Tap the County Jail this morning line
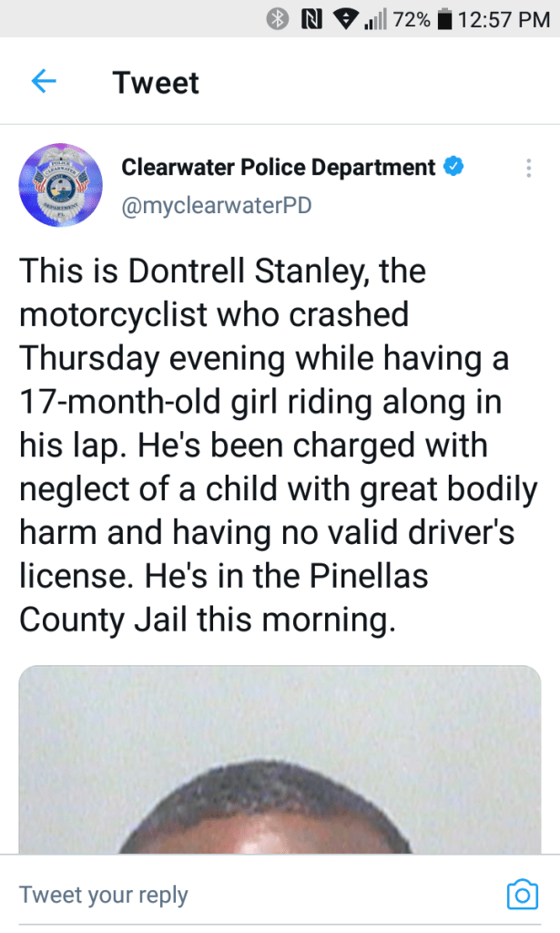Viewport: 560px width, 933px height. (x=208, y=620)
